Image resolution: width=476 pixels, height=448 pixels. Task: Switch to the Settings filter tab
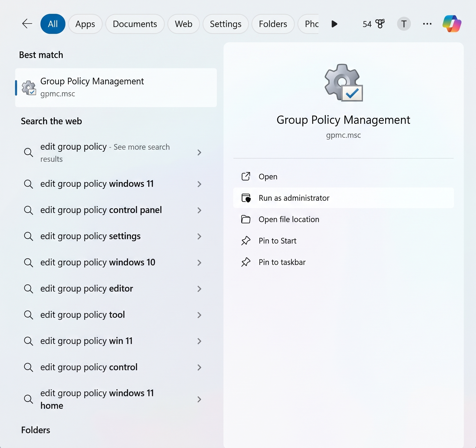(226, 24)
